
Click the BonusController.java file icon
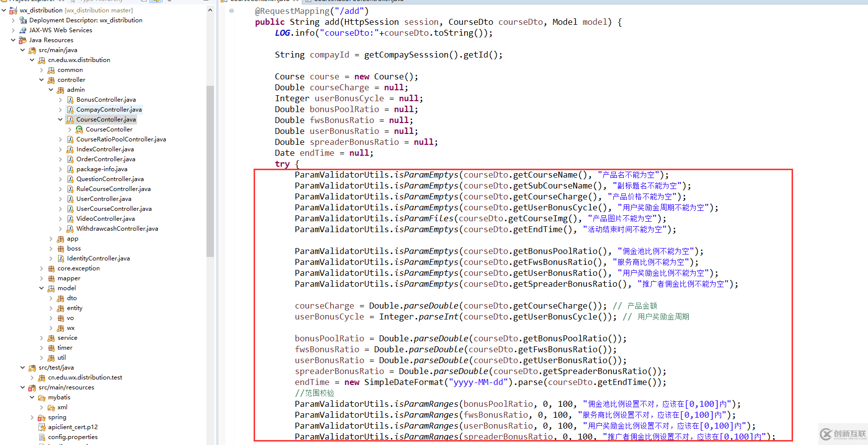[70, 100]
